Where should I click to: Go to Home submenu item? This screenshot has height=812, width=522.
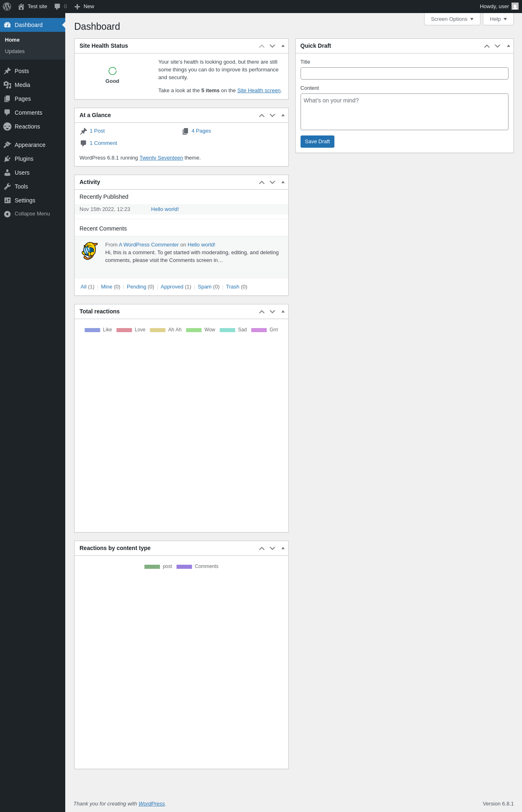[33, 40]
